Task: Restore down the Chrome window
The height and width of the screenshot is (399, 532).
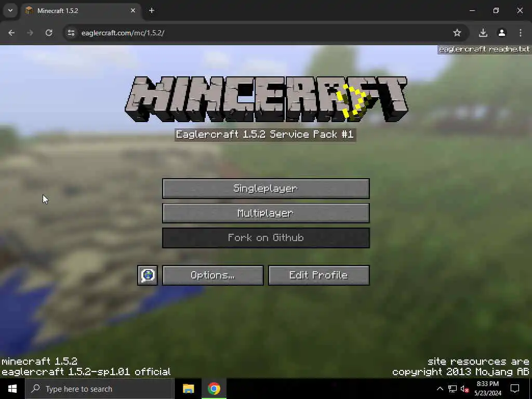Action: coord(496,11)
